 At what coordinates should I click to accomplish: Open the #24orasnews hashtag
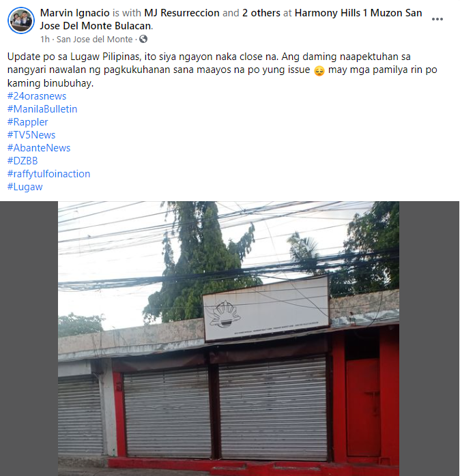[x=37, y=96]
